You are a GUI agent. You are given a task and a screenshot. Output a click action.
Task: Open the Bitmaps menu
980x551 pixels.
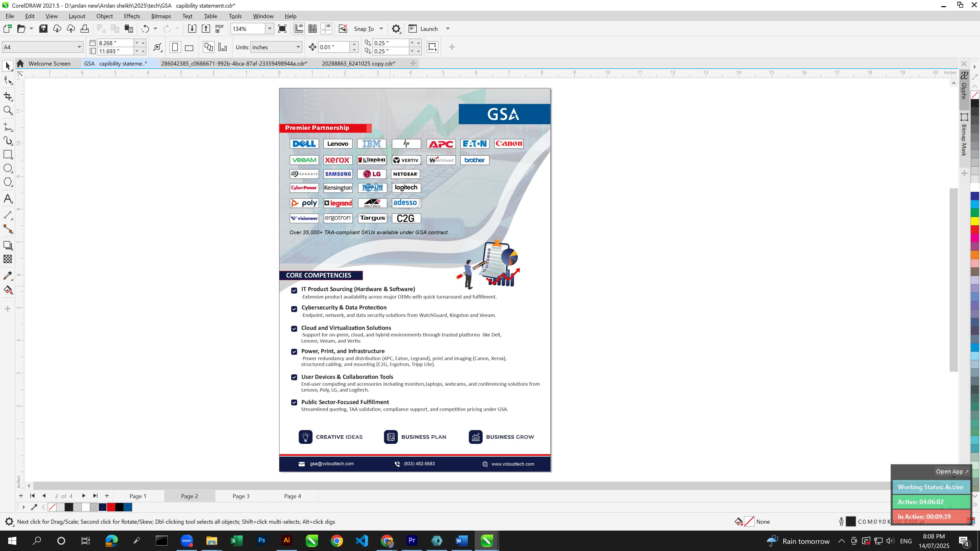161,16
